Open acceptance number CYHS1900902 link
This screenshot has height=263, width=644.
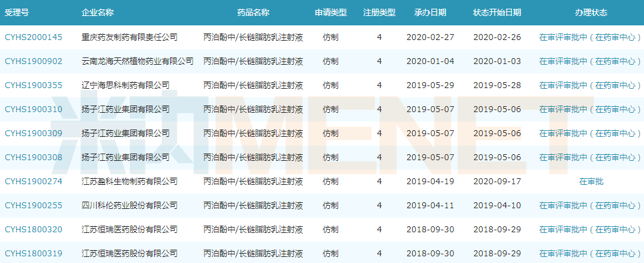[x=34, y=61]
